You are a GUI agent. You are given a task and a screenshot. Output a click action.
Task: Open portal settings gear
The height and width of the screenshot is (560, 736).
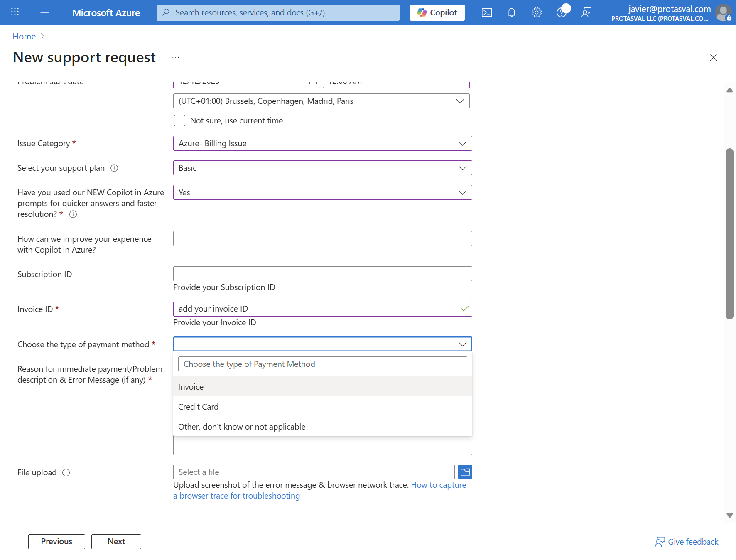pos(537,12)
